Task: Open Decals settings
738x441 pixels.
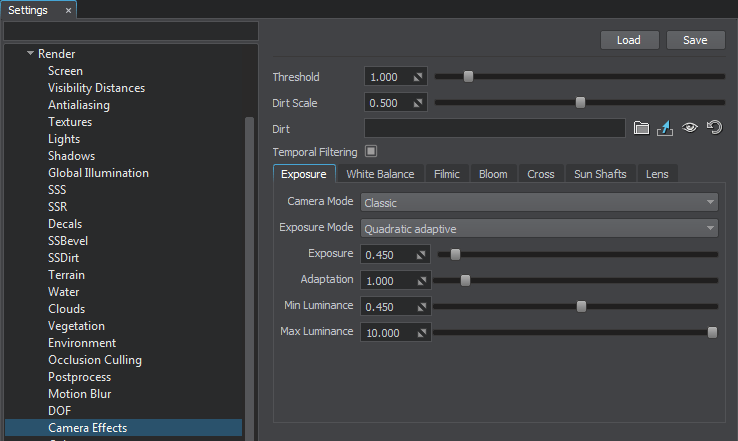Action: [x=65, y=224]
